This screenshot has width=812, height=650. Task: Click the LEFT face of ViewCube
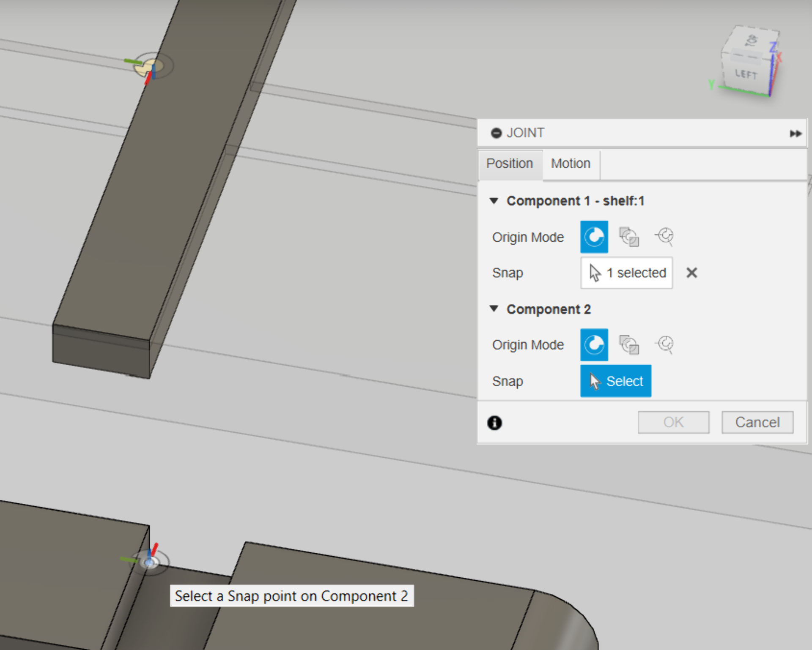746,75
